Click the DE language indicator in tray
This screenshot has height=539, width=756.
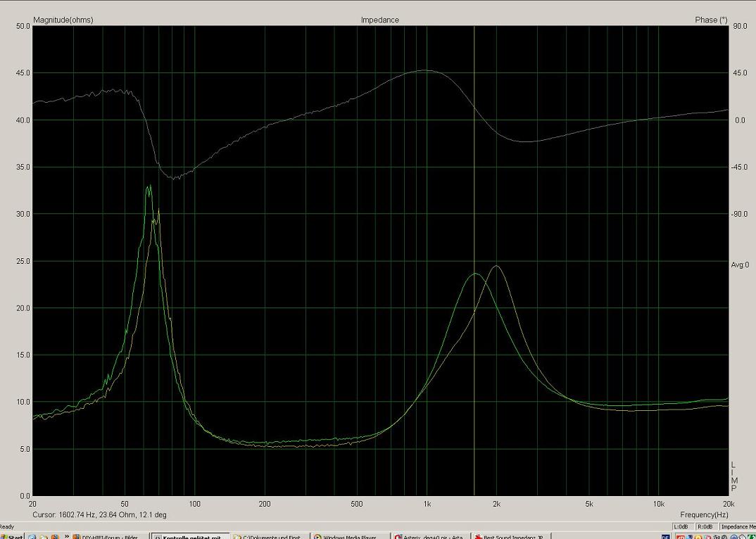(665, 536)
